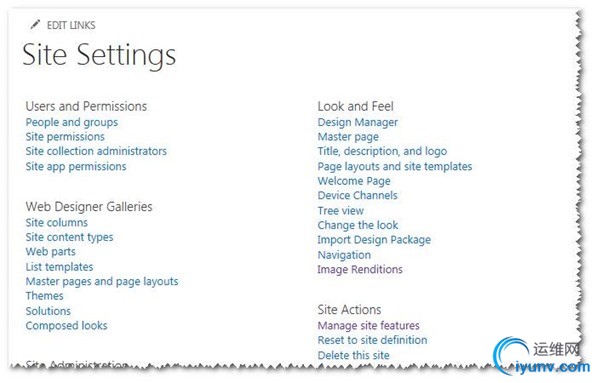Open the Composed looks link
This screenshot has width=596, height=383.
pyautogui.click(x=67, y=326)
